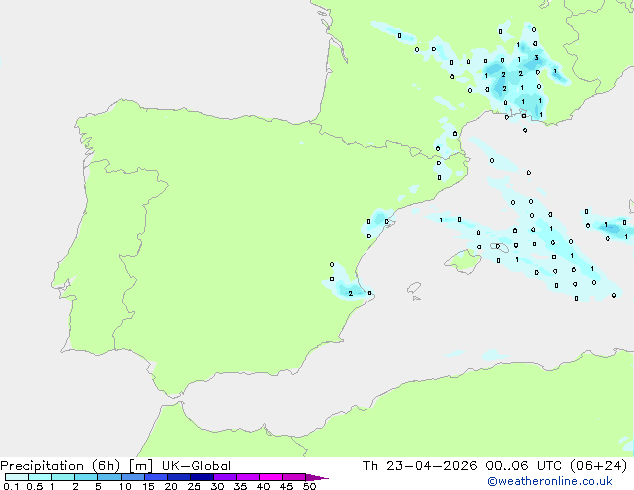This screenshot has height=490, width=634.
Task: Click the arrow-shaped swatch beyond 50
Action: 317,477
